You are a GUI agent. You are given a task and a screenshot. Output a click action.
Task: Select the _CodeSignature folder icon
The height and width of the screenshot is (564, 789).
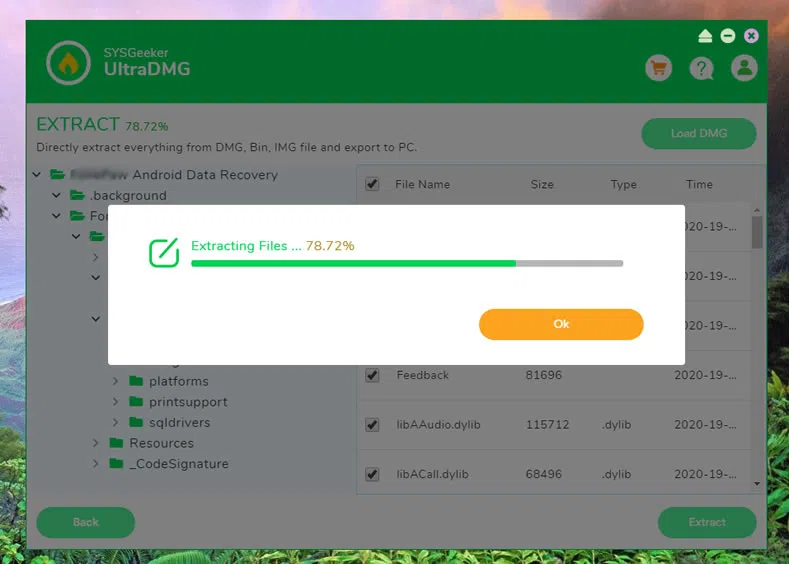click(116, 464)
